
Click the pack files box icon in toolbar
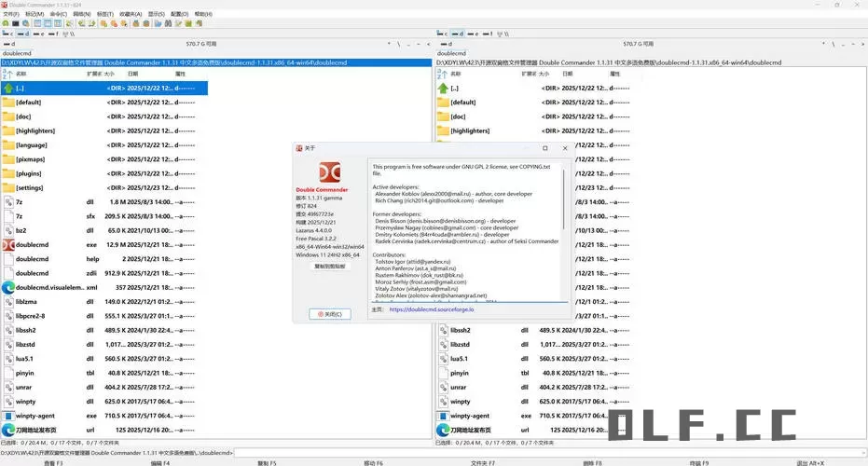point(135,24)
